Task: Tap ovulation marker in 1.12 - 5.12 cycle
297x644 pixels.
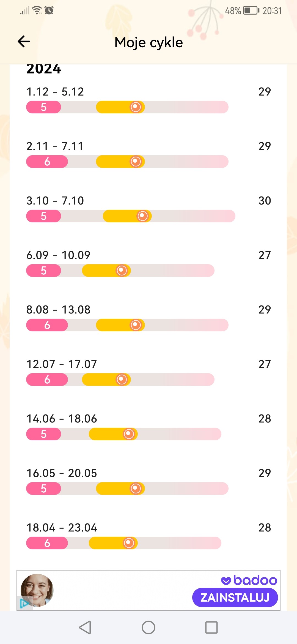Action: tap(136, 107)
